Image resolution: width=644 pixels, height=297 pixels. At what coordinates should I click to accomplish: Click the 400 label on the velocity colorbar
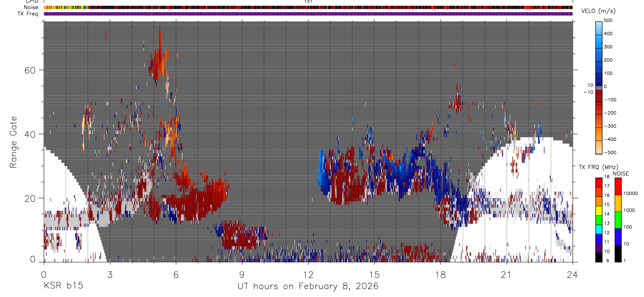(608, 34)
